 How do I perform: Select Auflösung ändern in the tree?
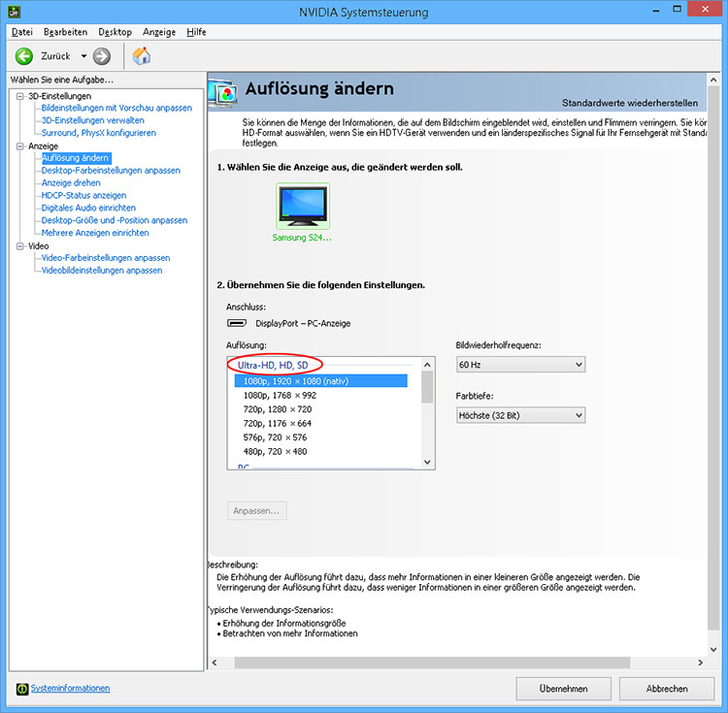tap(76, 158)
